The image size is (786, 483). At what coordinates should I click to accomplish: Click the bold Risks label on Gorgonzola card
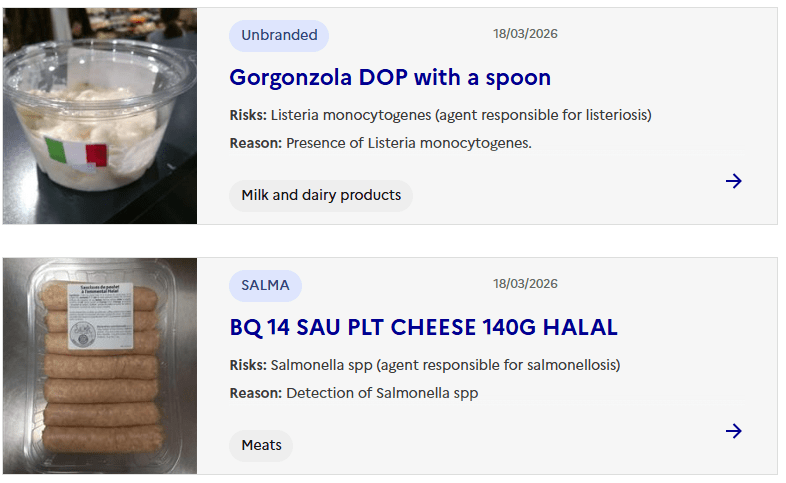(248, 115)
